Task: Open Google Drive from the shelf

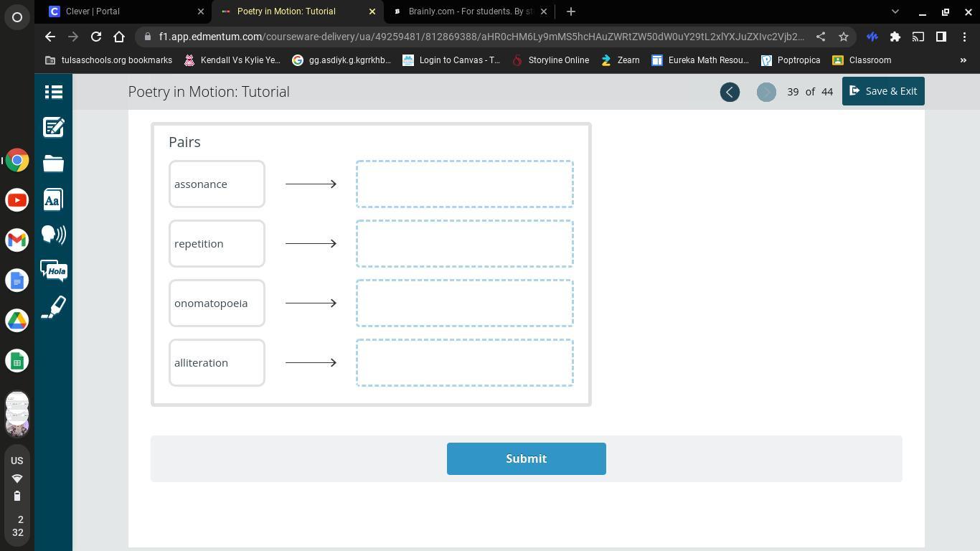Action: point(17,321)
